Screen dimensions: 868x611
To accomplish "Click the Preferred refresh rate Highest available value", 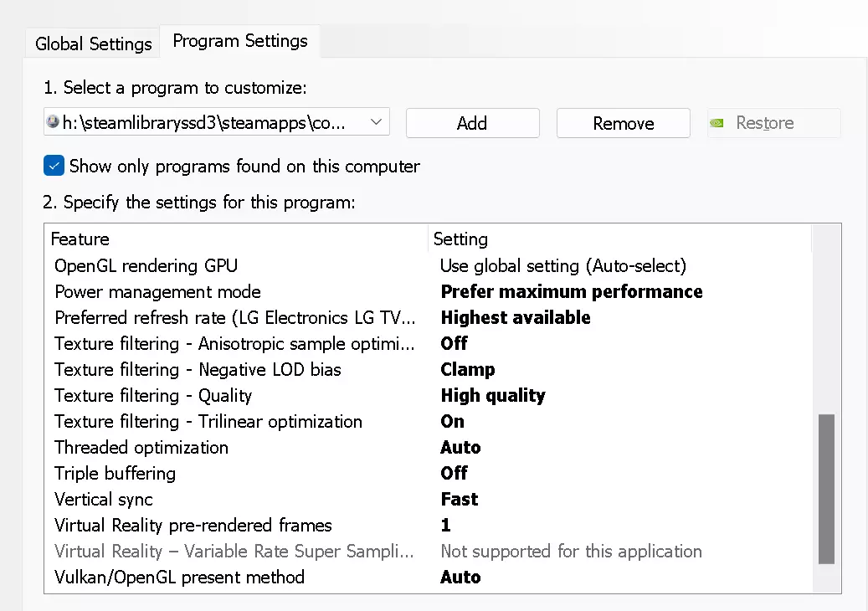I will click(x=516, y=318).
